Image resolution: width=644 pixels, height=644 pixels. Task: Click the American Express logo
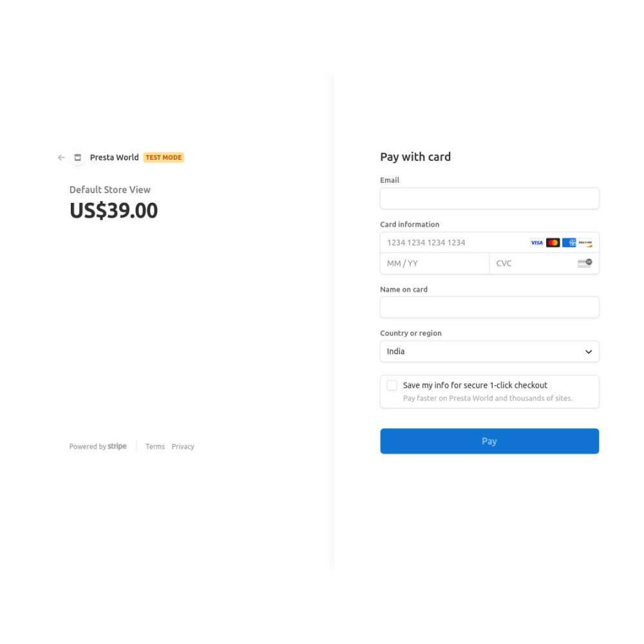pos(569,243)
